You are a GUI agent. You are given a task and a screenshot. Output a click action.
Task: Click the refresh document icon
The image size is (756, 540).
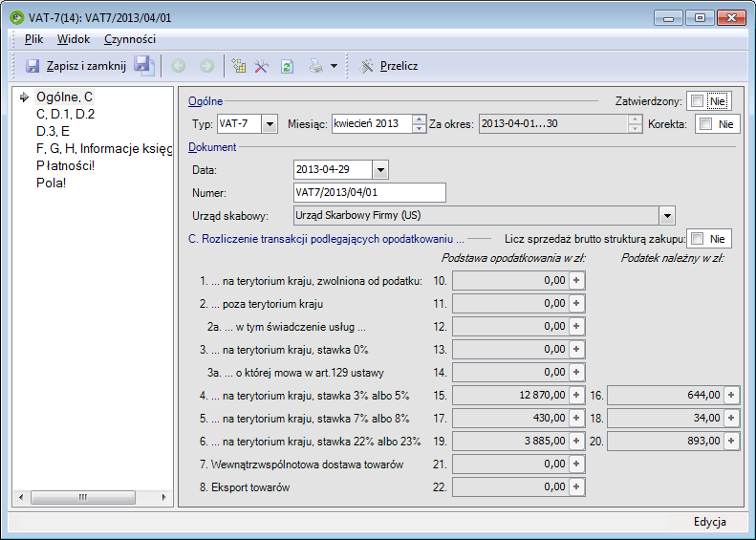pyautogui.click(x=287, y=66)
